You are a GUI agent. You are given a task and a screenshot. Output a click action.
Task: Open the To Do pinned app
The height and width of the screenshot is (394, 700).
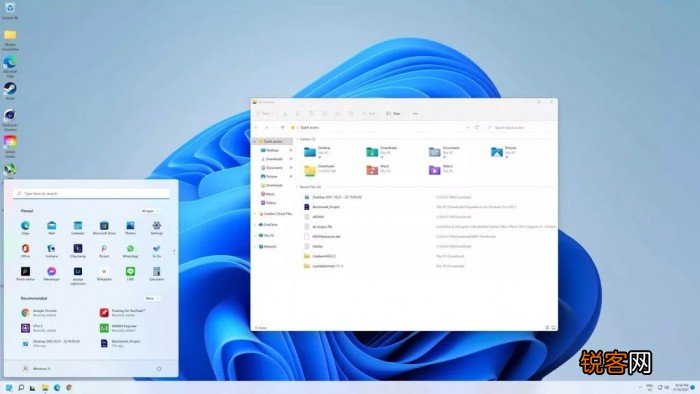156,250
